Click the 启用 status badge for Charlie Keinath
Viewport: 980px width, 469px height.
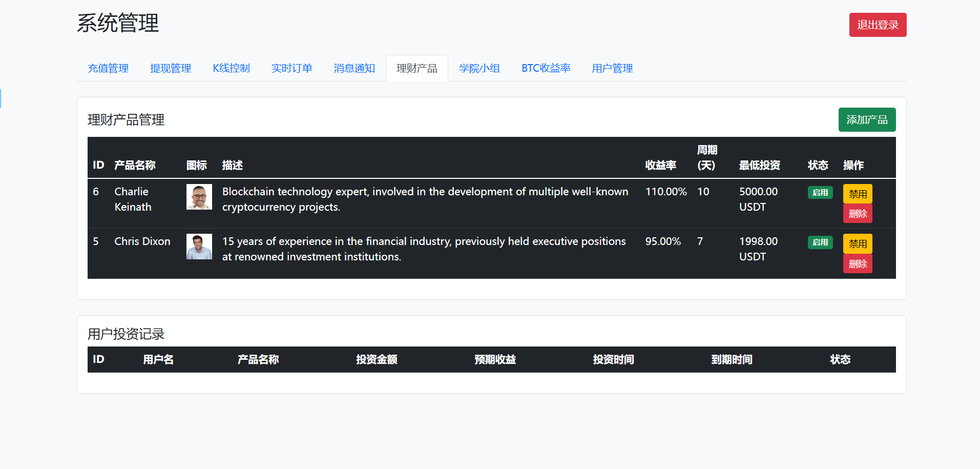[820, 192]
